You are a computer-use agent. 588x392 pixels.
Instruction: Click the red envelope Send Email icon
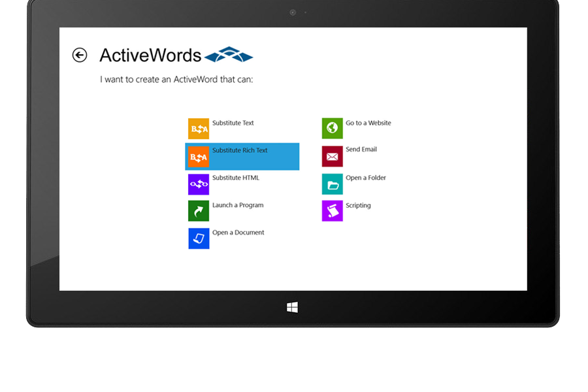(333, 156)
